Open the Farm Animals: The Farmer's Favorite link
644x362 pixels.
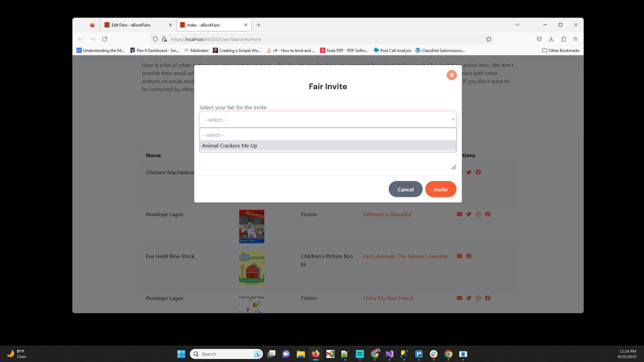[x=405, y=256]
